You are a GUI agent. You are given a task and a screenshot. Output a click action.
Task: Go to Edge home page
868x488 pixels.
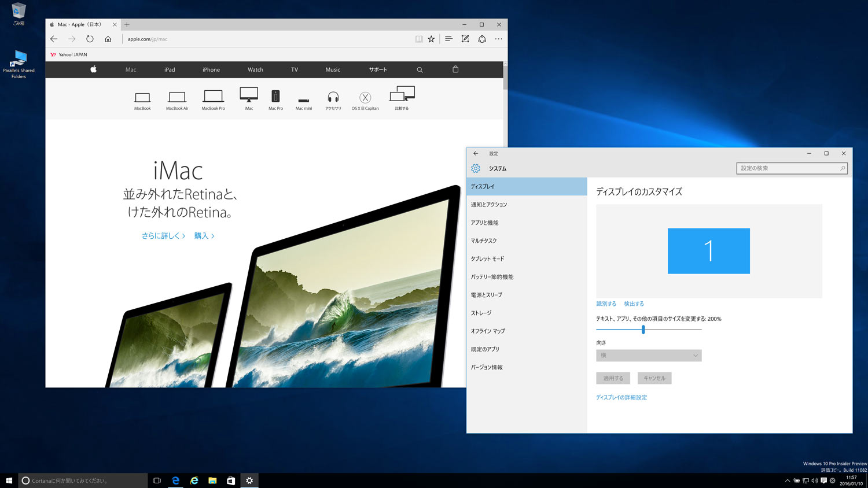pyautogui.click(x=108, y=39)
